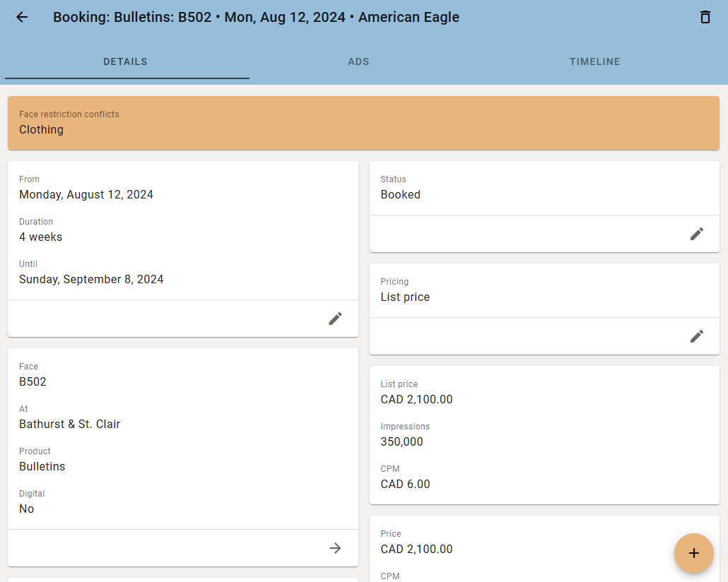Click the CPM value 'CAD 6.00'
The image size is (728, 582).
[405, 484]
